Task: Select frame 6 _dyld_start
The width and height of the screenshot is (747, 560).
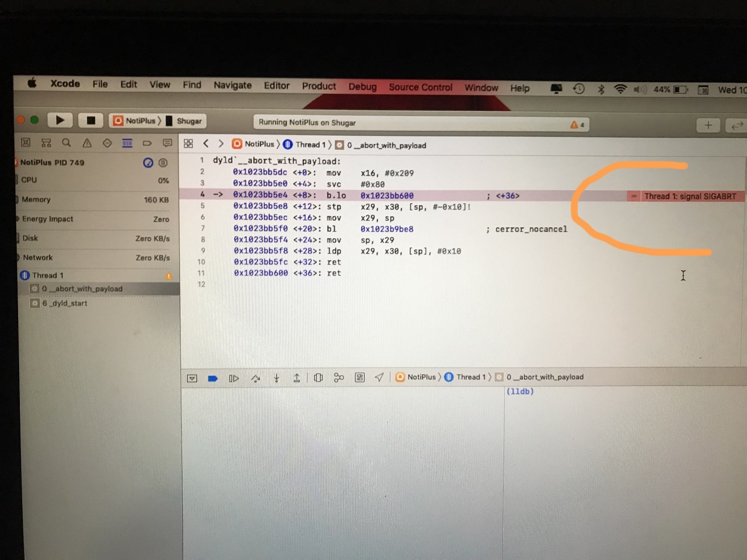Action: (x=99, y=303)
